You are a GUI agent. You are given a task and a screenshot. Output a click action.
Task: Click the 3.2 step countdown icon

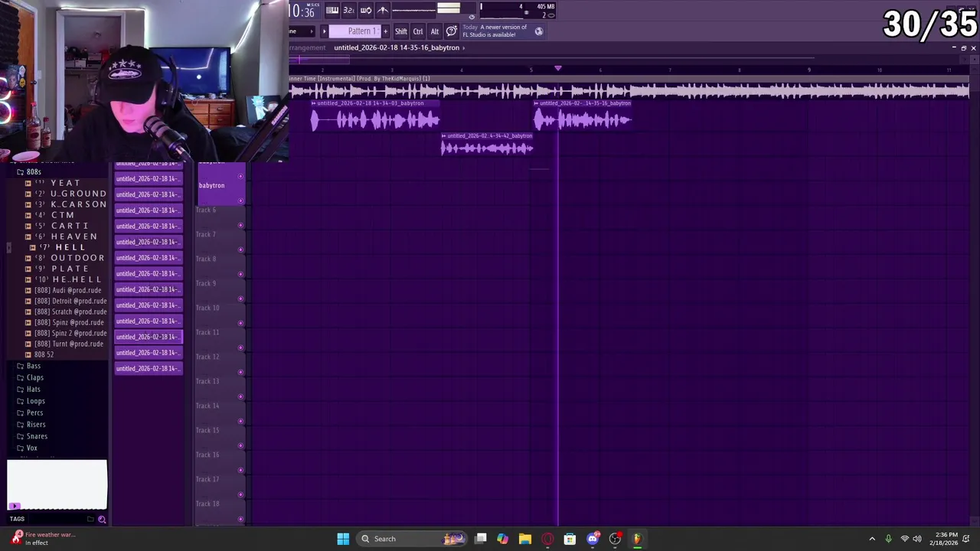point(348,10)
